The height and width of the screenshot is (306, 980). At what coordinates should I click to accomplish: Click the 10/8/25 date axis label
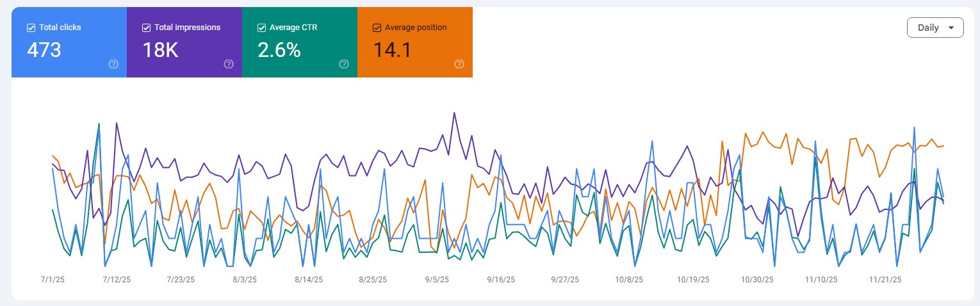629,280
